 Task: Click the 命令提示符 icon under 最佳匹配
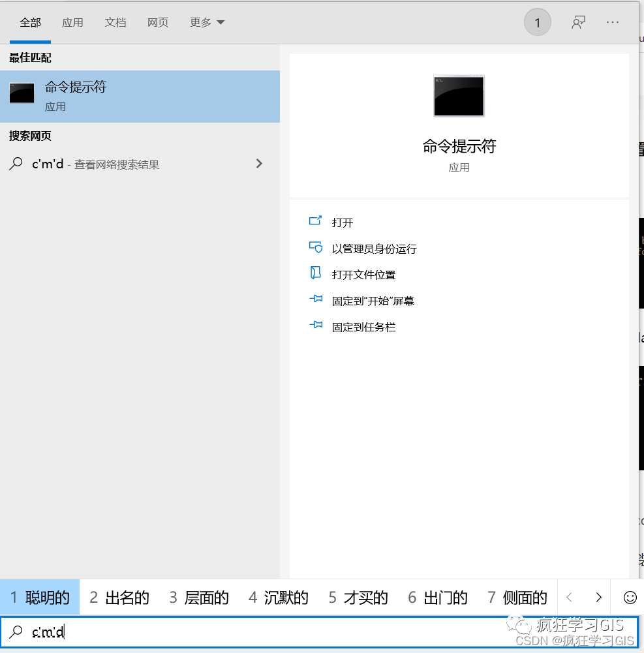(x=22, y=93)
